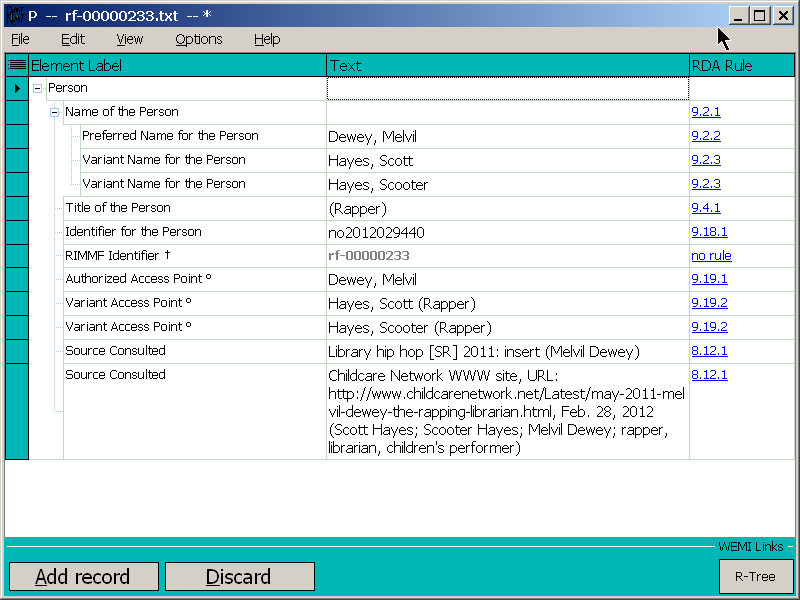Open RDA rule link 9.4.1

click(706, 208)
